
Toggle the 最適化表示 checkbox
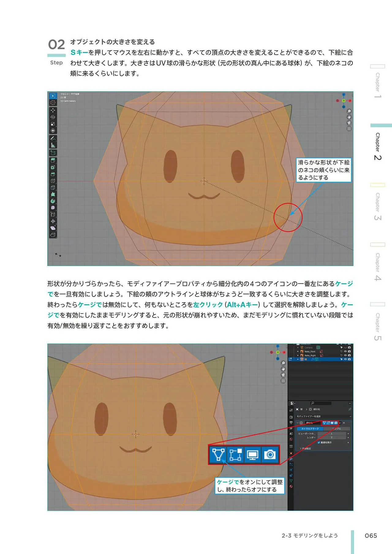pyautogui.click(x=319, y=442)
